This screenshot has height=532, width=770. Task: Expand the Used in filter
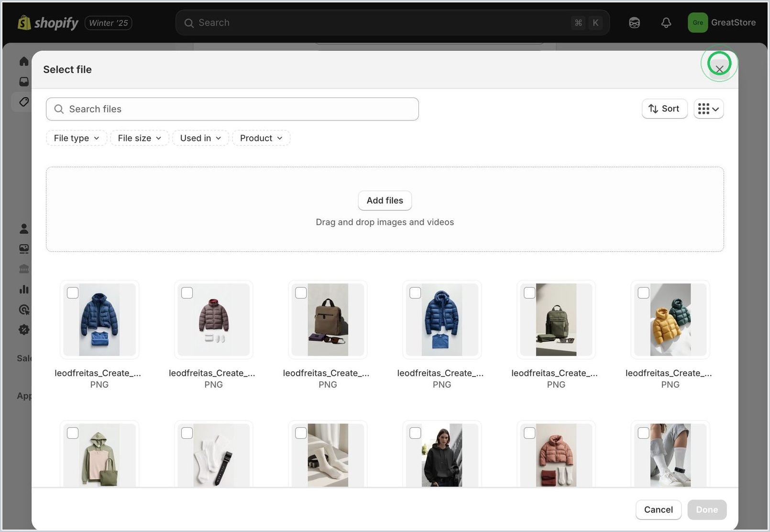tap(201, 138)
